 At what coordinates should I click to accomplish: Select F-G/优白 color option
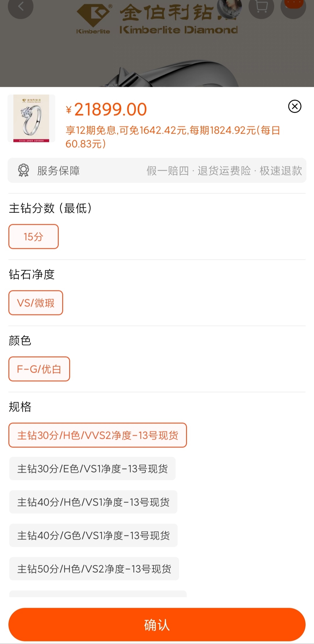[39, 369]
